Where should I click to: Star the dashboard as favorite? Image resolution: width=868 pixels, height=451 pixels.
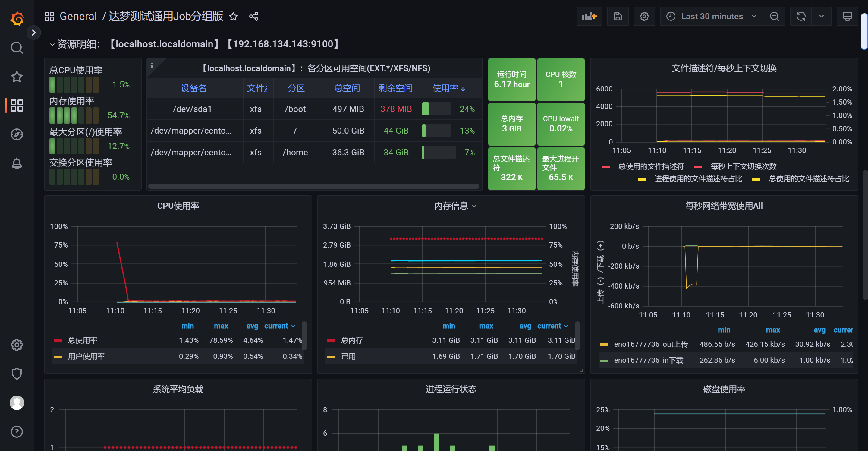[x=233, y=16]
